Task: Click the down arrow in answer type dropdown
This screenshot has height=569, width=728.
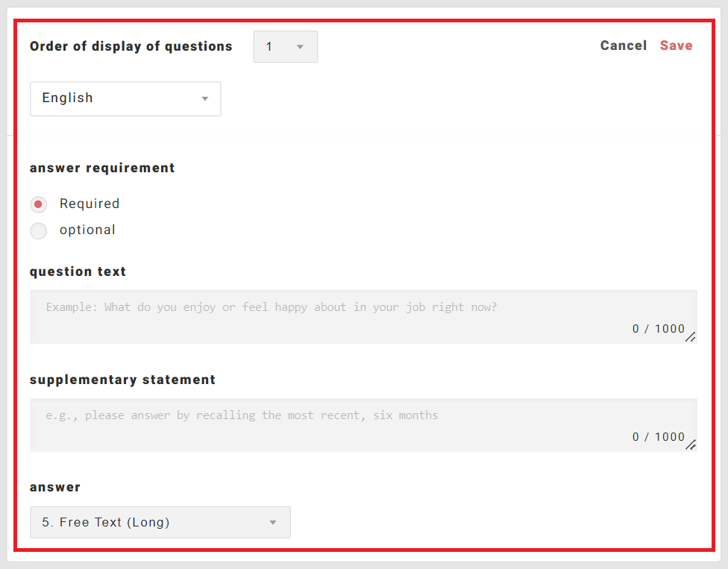Action: pyautogui.click(x=273, y=523)
